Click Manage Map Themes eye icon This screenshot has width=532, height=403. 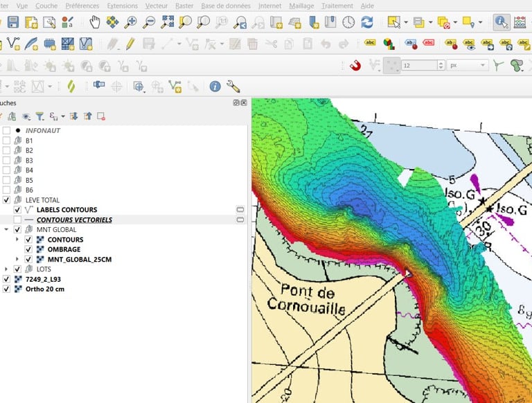tap(26, 116)
